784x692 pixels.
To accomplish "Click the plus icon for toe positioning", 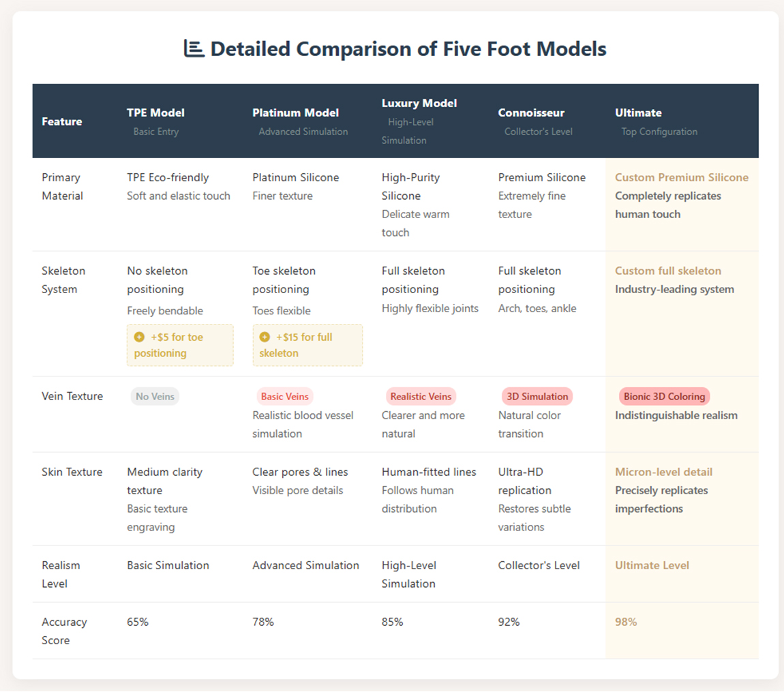I will (139, 337).
